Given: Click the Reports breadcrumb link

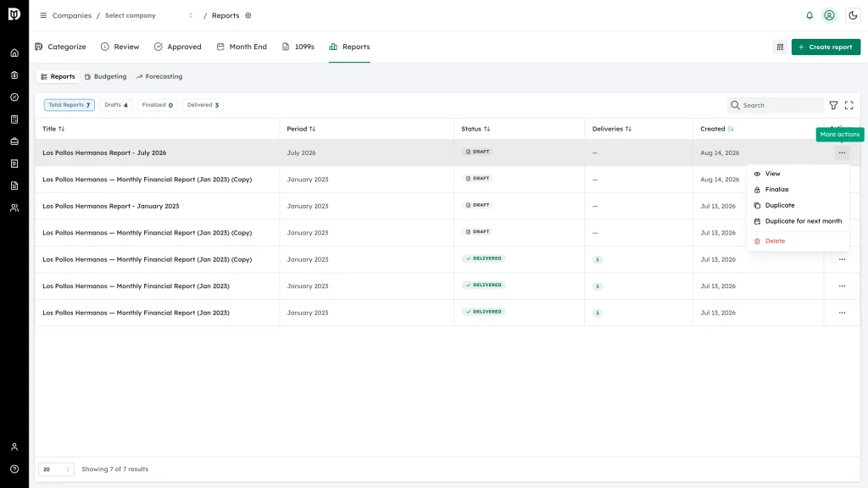Looking at the screenshot, I should [225, 15].
